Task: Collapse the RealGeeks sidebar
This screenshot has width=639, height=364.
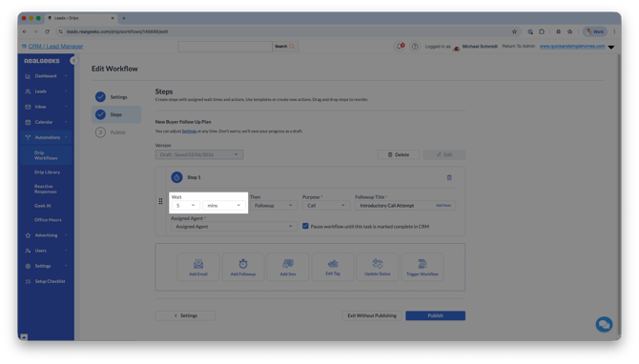Action: point(73,61)
